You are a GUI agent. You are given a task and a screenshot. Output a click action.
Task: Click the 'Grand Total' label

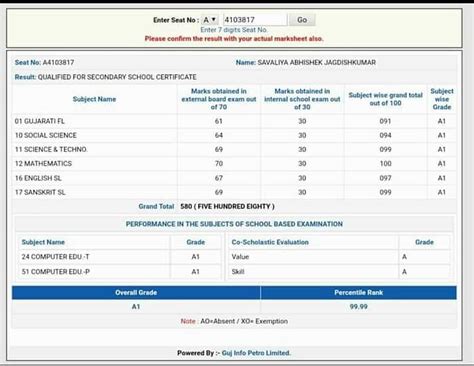click(x=156, y=206)
